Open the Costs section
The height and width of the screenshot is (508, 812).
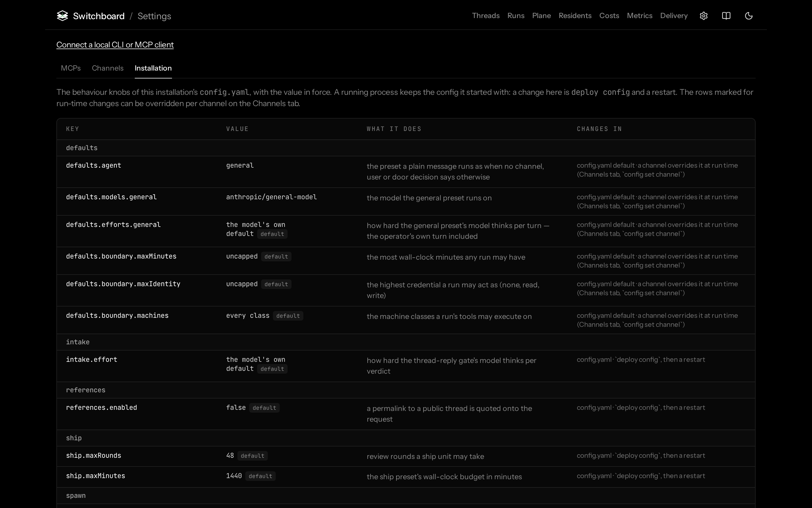(609, 16)
